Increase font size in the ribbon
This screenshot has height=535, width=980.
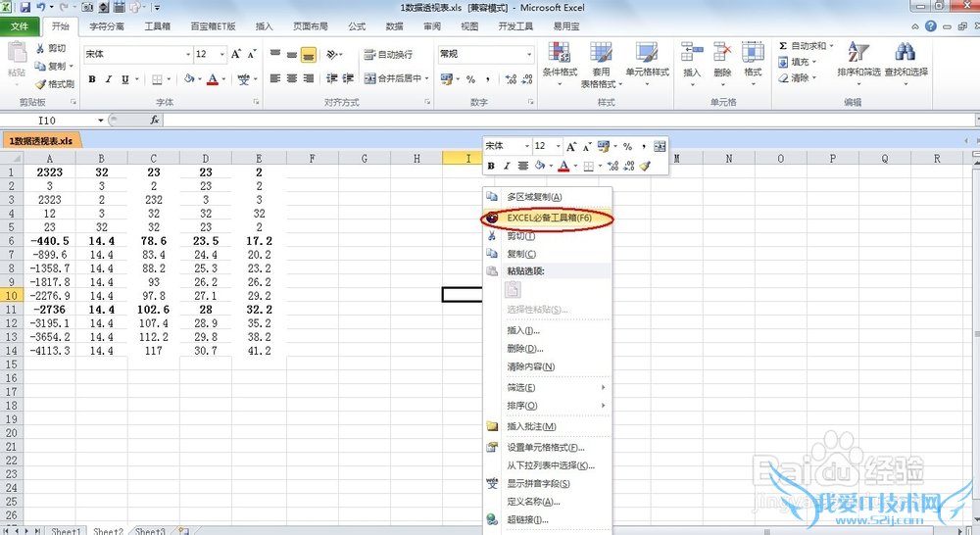(x=235, y=54)
